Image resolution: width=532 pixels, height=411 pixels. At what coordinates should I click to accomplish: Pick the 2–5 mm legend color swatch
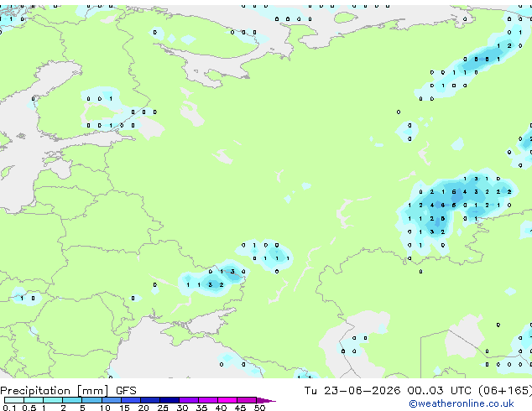point(72,400)
